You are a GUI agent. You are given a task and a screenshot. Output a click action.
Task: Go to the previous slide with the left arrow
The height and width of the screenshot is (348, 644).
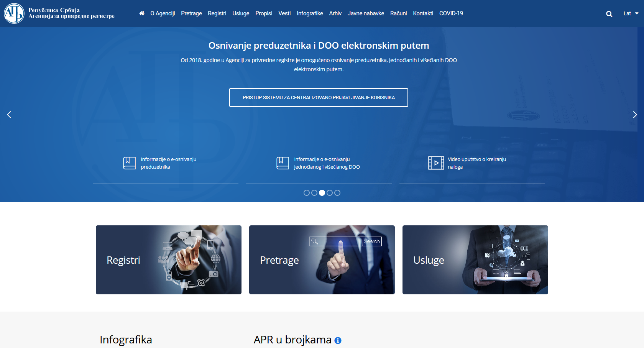(9, 115)
